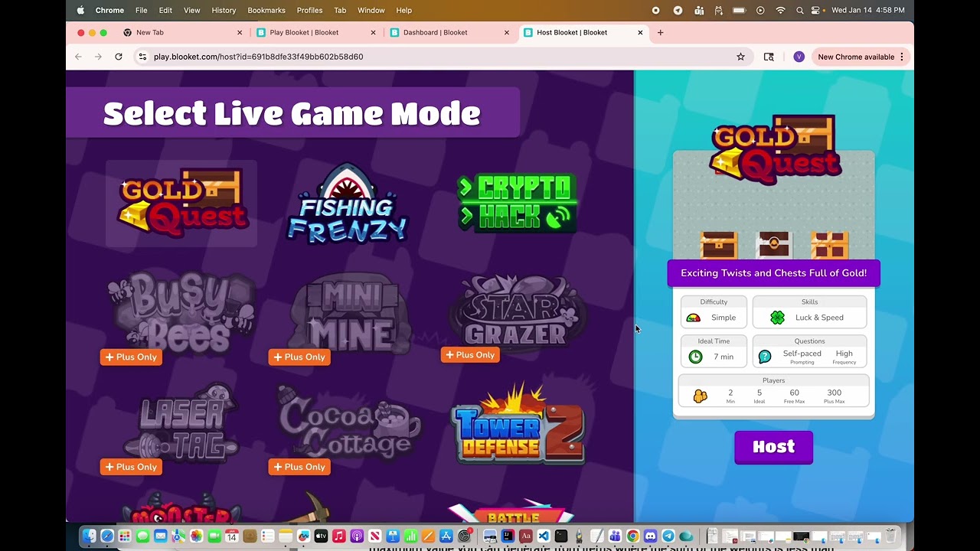Go back to previous page

click(78, 57)
